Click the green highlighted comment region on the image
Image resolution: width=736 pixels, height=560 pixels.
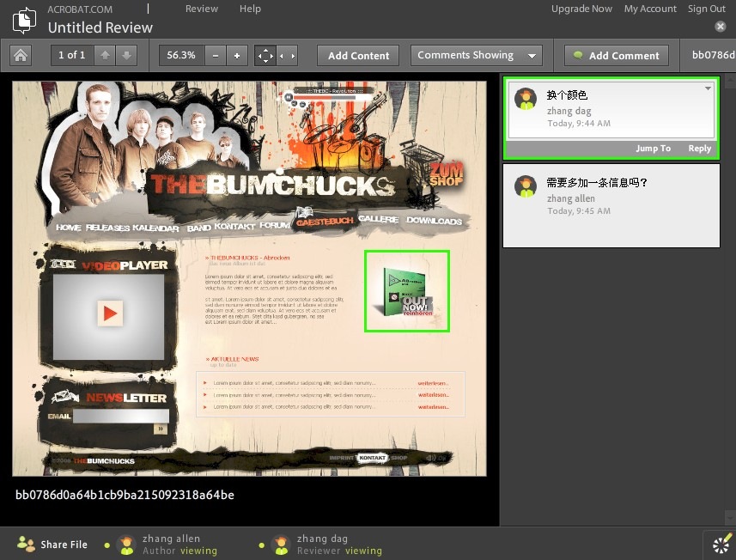407,291
